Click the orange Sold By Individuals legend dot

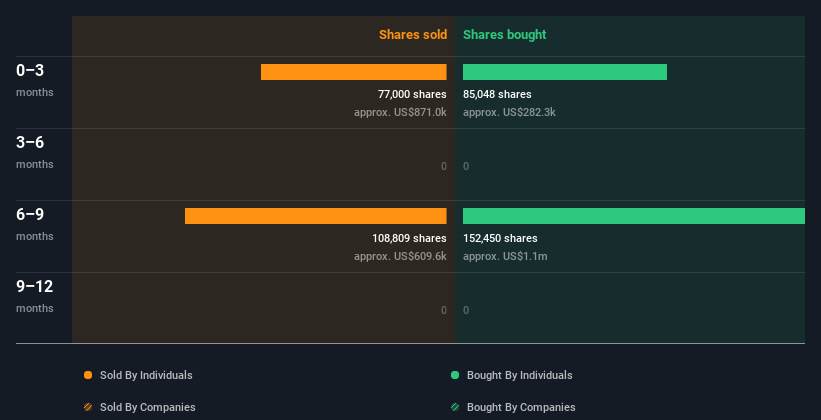click(88, 375)
